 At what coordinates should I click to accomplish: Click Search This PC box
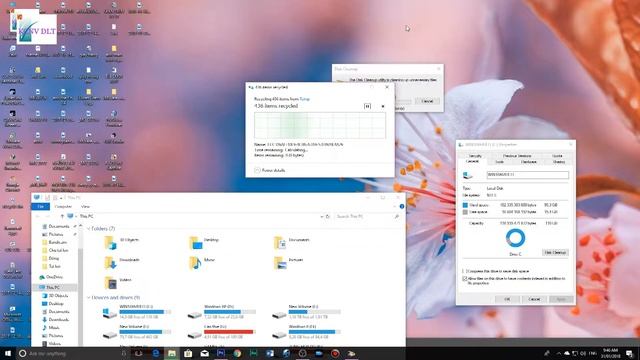point(366,216)
